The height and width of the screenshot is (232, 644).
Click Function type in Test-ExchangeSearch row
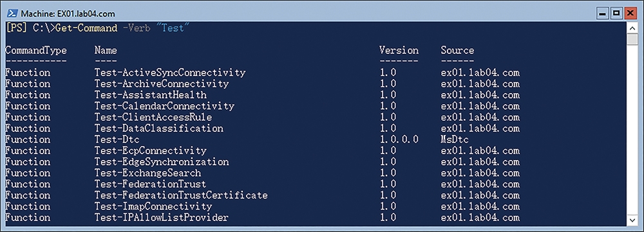point(28,173)
